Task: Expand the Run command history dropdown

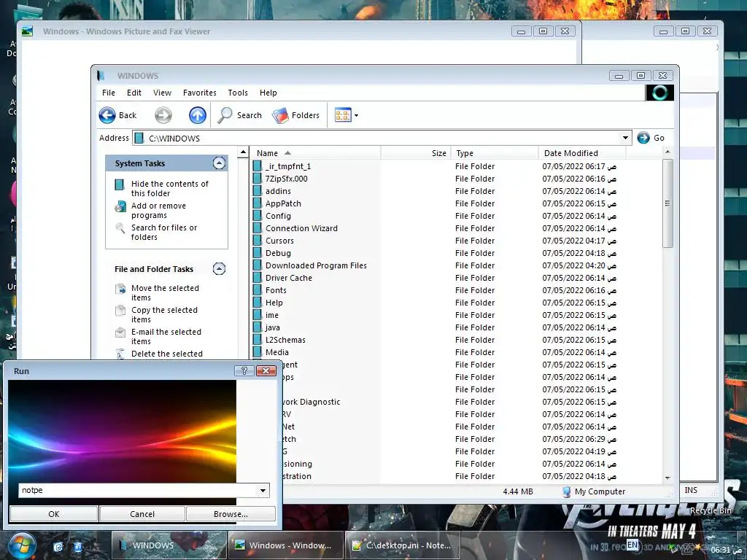Action: tap(263, 491)
